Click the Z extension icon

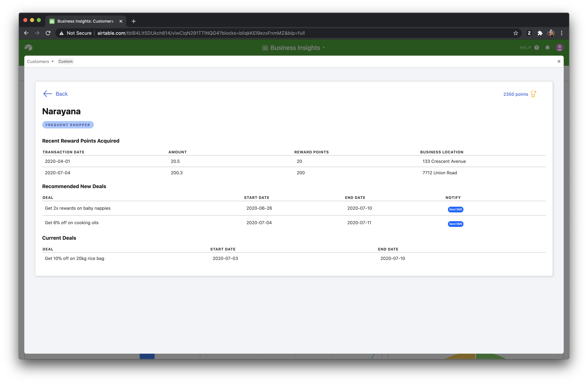[x=529, y=33]
